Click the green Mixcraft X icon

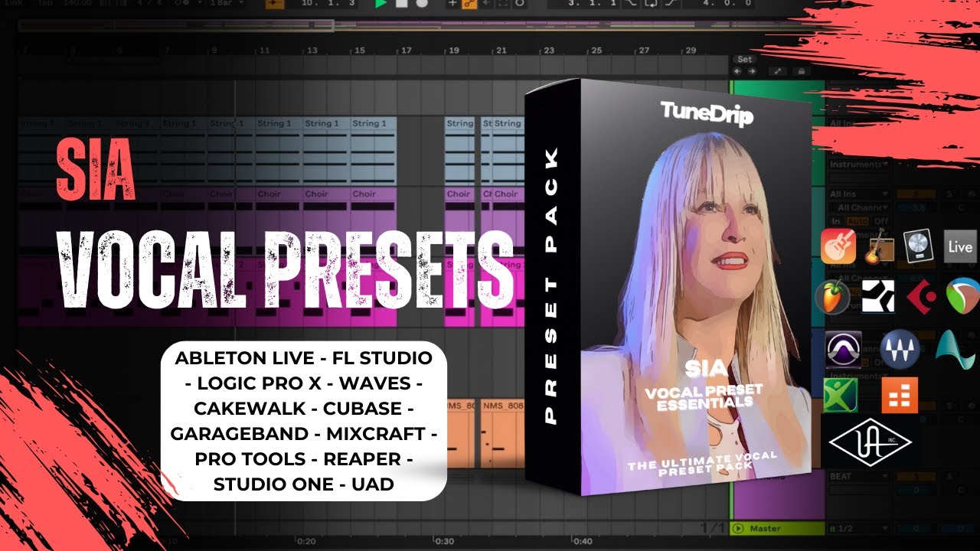(x=841, y=395)
